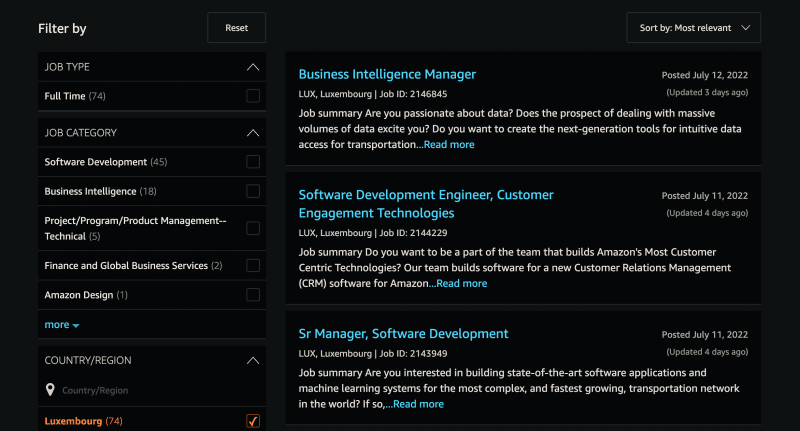Check Finance and Global Business Services checkbox
Viewport: 800px width, 431px height.
(253, 265)
